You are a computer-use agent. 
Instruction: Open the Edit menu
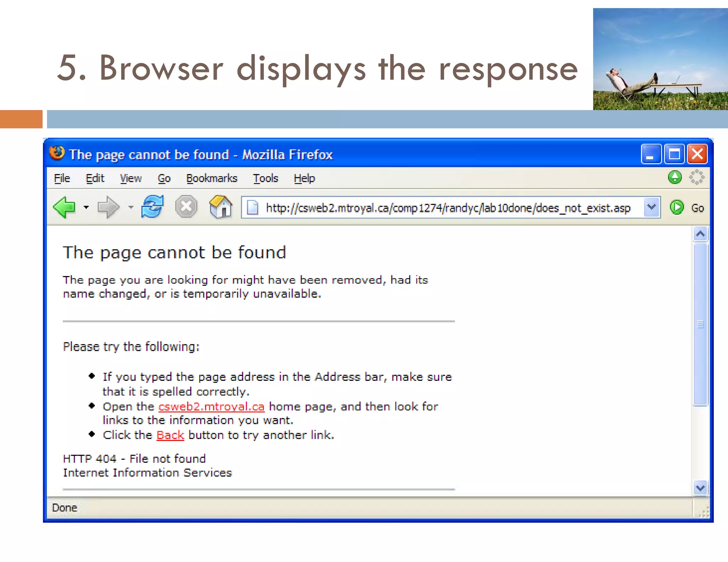pos(95,178)
